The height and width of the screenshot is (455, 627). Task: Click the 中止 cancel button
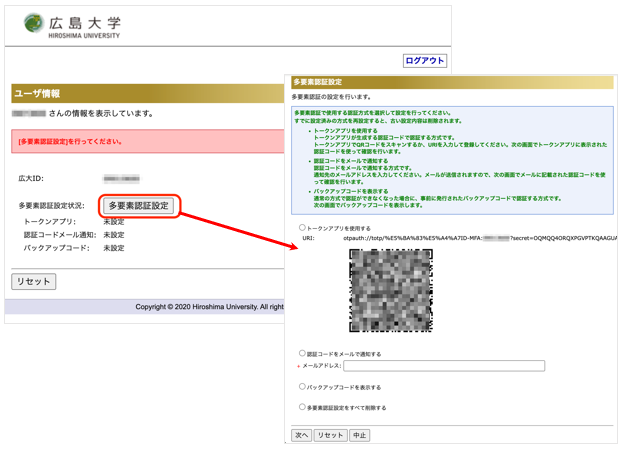pyautogui.click(x=359, y=435)
